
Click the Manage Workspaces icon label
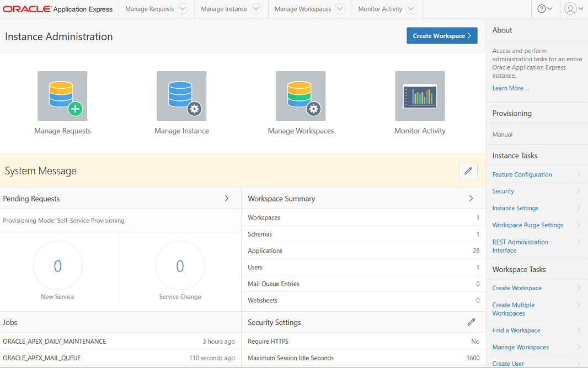pyautogui.click(x=301, y=131)
